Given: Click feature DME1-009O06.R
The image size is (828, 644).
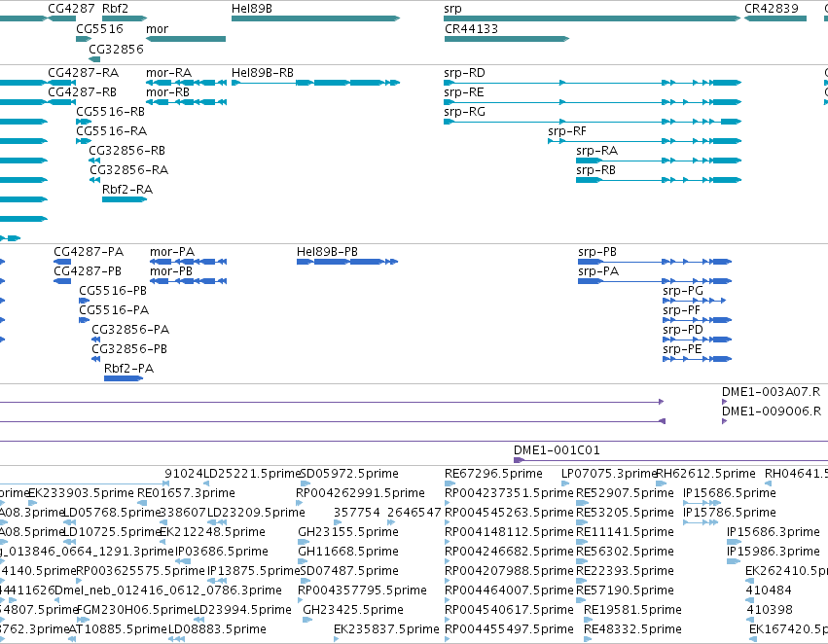Looking at the screenshot, I should (x=772, y=411).
